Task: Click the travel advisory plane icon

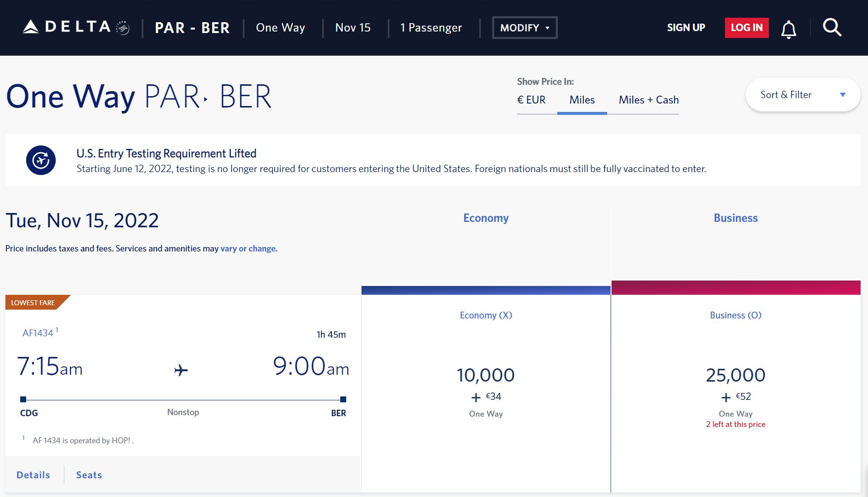Action: (x=41, y=160)
